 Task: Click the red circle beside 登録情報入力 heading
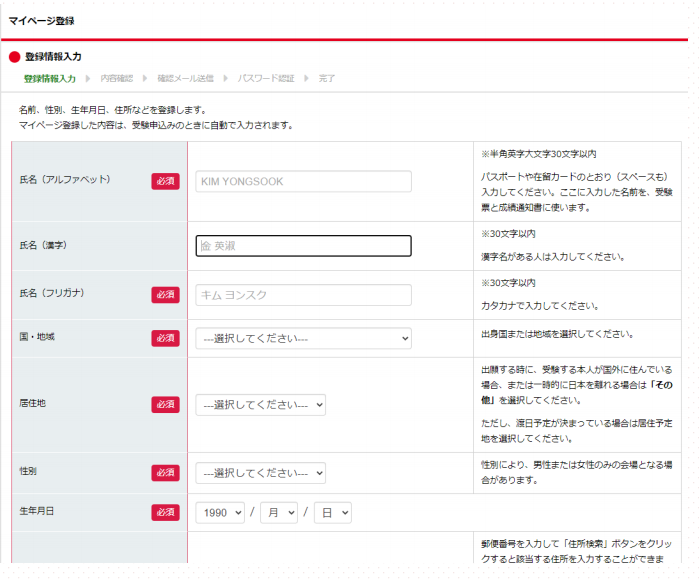coord(15,57)
